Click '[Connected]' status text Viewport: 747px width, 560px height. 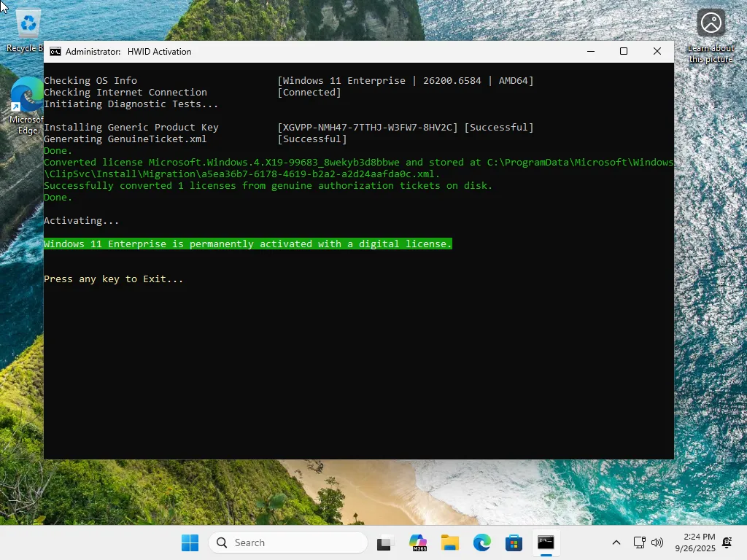coord(309,93)
